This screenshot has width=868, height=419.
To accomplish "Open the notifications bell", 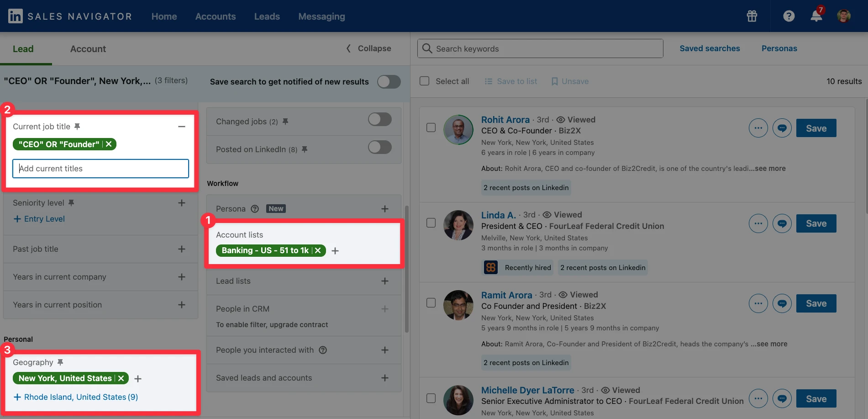I will click(x=816, y=16).
